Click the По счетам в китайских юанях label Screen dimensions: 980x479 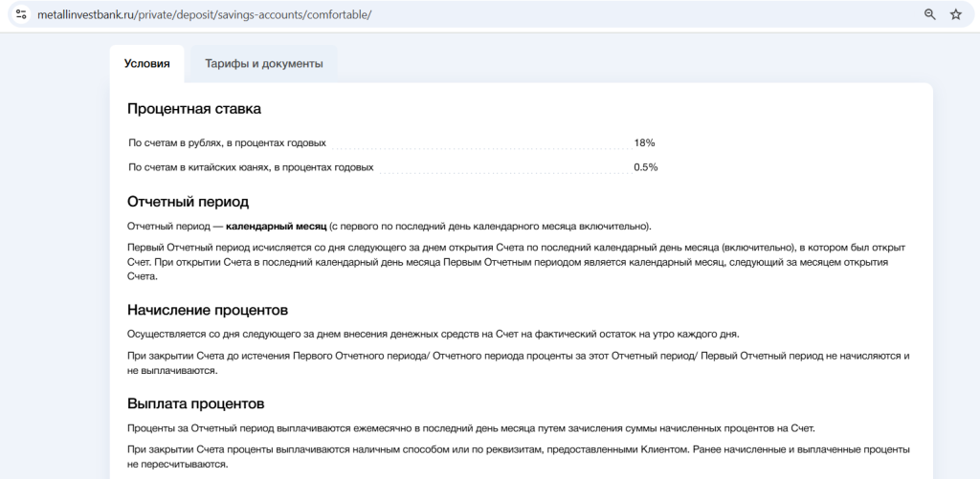click(251, 167)
